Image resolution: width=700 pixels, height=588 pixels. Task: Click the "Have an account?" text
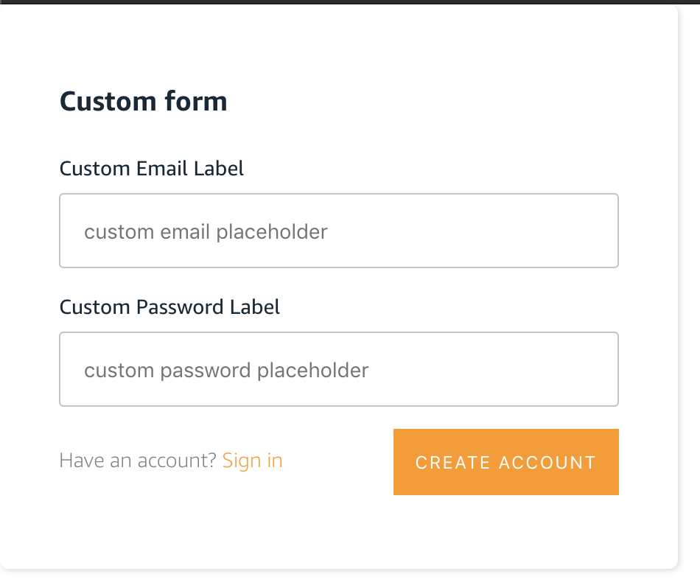click(138, 461)
